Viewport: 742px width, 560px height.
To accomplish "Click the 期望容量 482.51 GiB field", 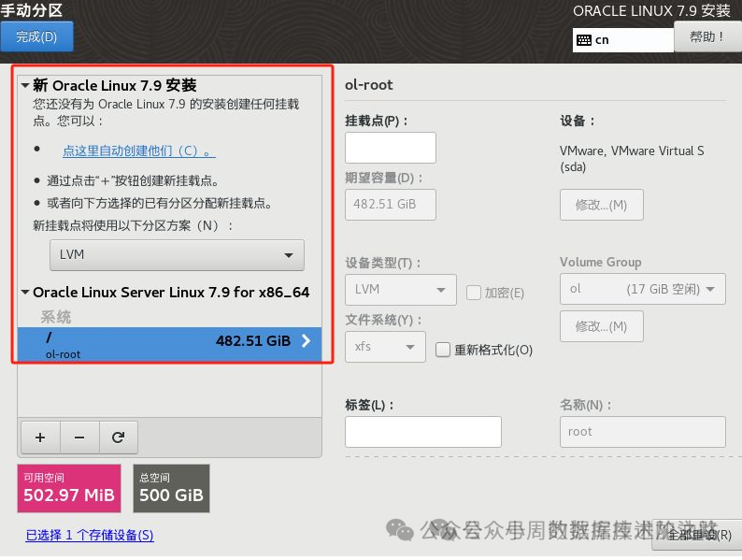I will click(x=391, y=205).
